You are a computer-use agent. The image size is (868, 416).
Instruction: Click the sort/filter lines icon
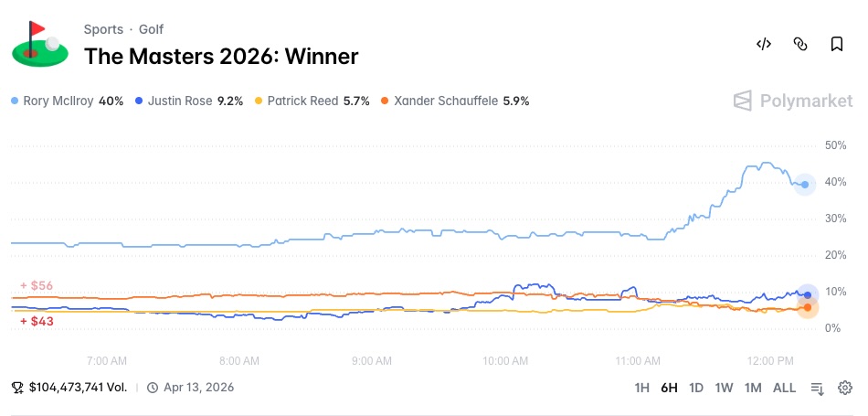tap(818, 388)
